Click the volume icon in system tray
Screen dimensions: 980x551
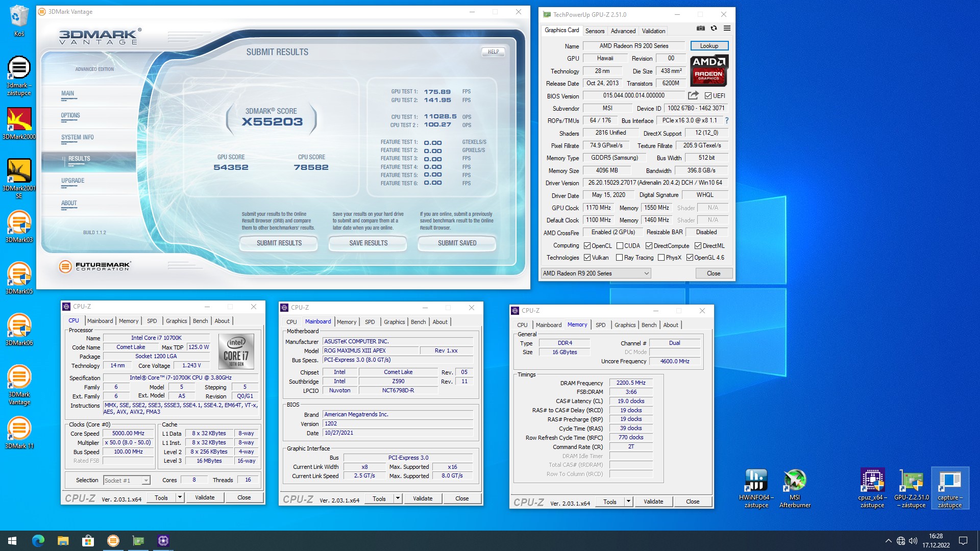(x=913, y=541)
